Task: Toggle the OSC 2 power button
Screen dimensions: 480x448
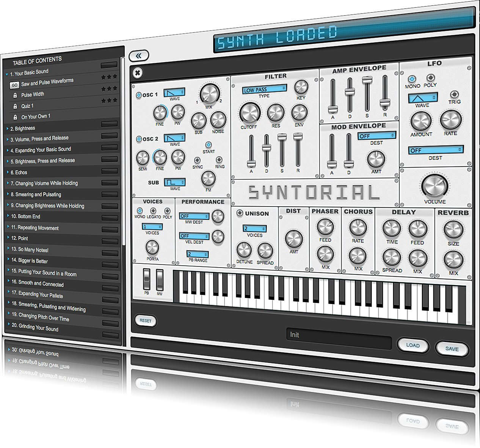Action: coord(139,139)
